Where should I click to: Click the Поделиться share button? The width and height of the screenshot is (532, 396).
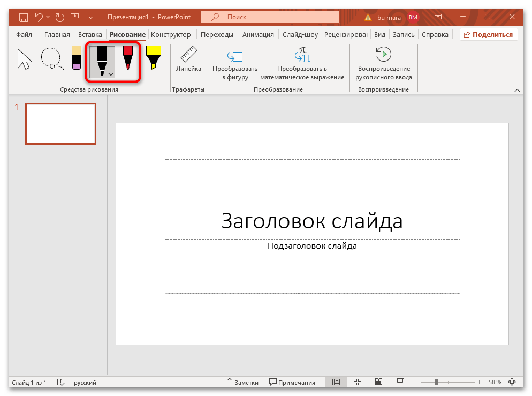coord(489,34)
